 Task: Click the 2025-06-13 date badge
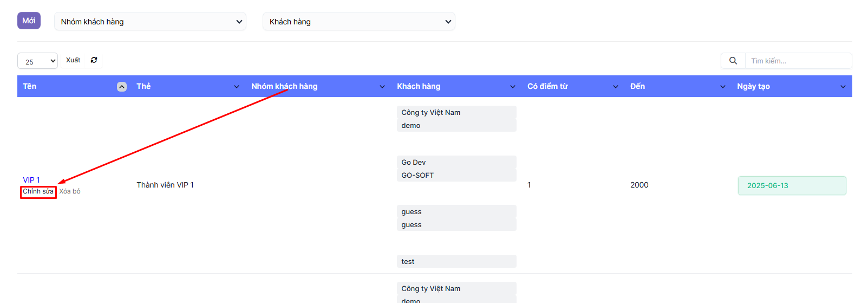click(792, 185)
